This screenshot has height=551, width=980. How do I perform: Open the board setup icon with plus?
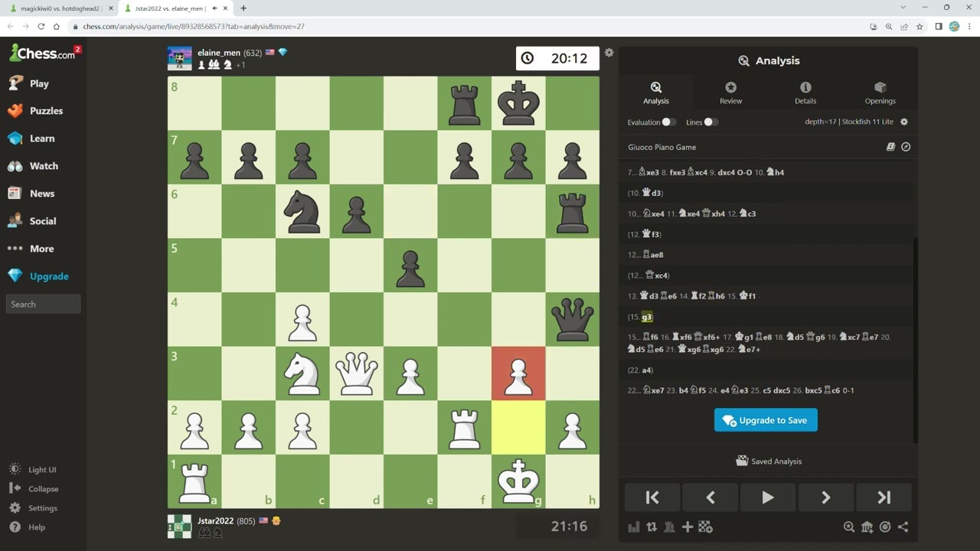coord(705,527)
